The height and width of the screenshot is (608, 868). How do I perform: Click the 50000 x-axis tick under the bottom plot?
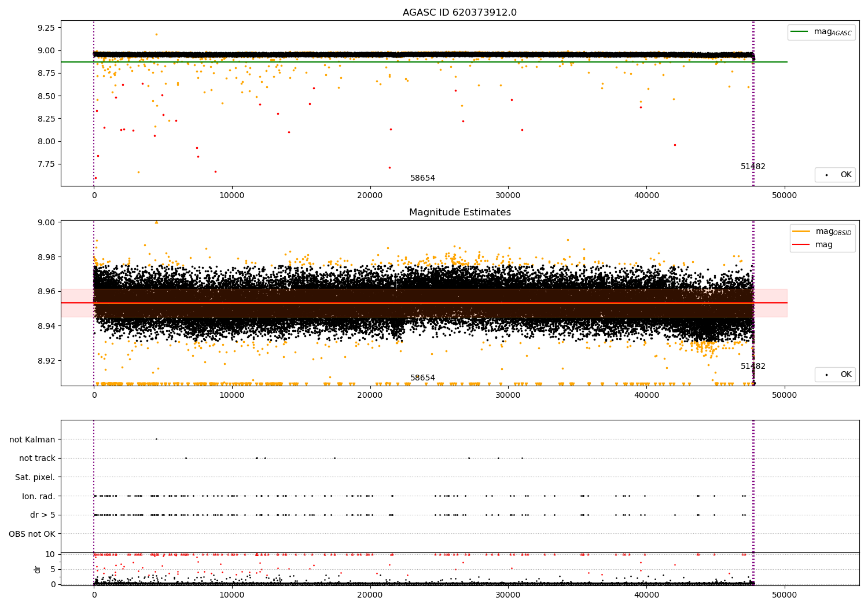785,595
